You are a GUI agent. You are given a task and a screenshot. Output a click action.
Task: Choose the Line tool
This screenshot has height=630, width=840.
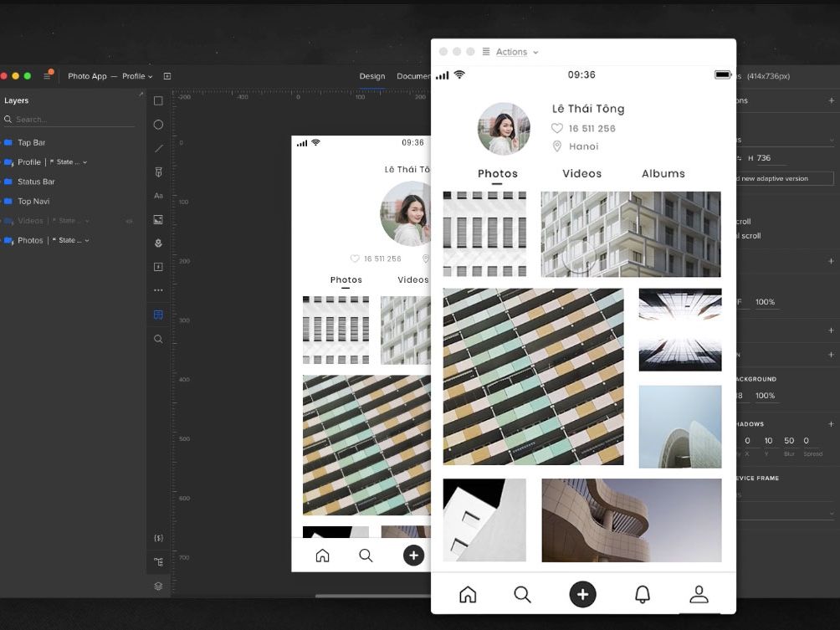(x=158, y=148)
